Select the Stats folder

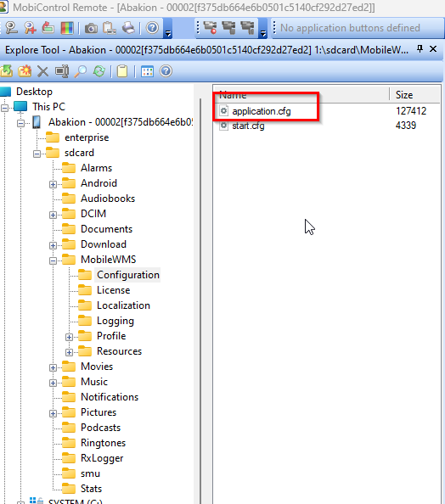[x=91, y=489]
